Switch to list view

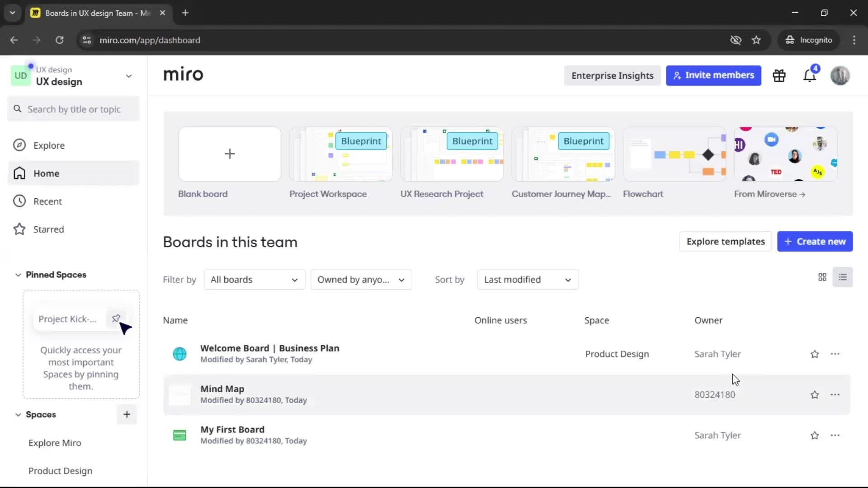843,277
